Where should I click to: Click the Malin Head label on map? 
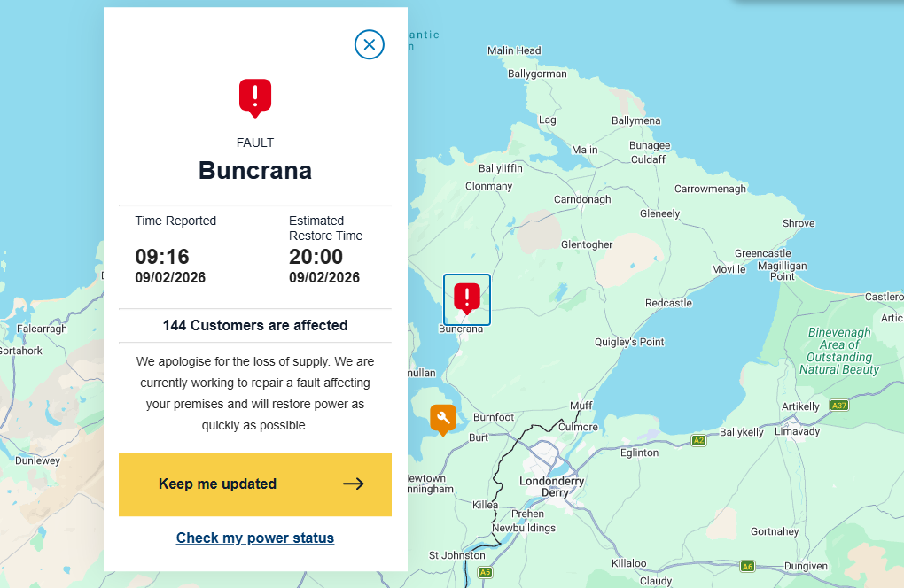coord(514,51)
